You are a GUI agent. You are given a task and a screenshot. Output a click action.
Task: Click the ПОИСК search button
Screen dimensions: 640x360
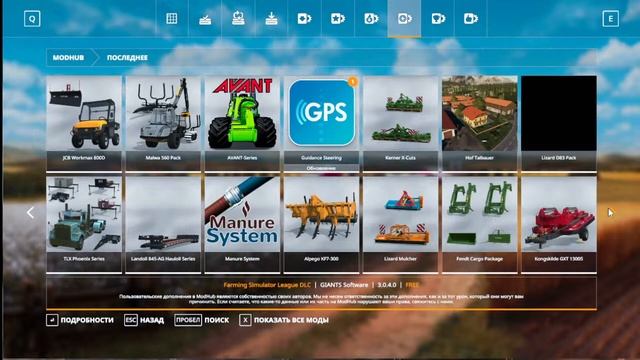[202, 320]
